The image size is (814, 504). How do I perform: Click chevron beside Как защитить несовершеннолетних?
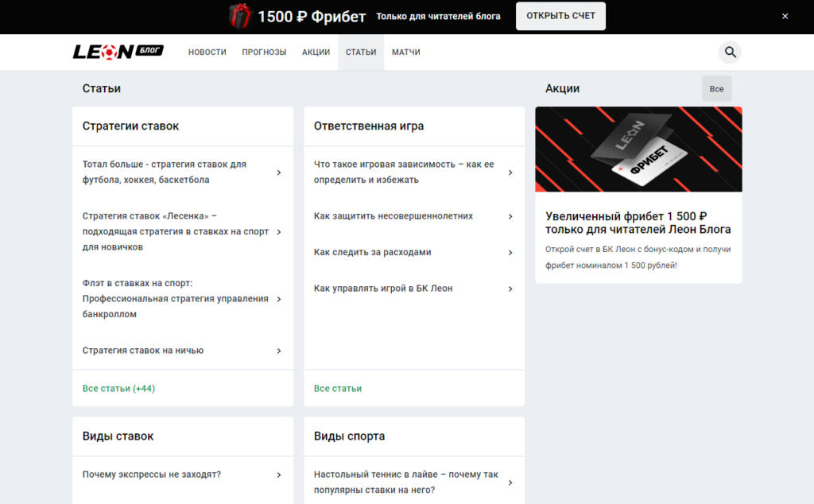click(x=510, y=216)
